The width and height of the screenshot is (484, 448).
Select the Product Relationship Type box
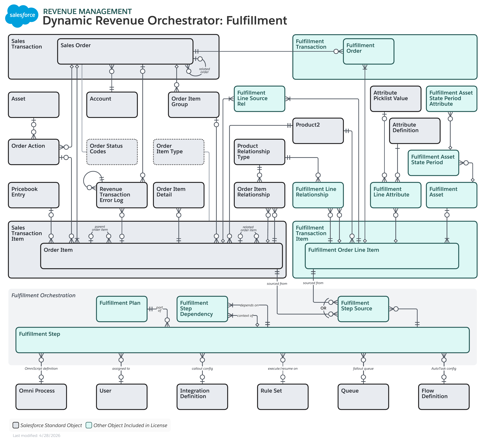click(259, 152)
